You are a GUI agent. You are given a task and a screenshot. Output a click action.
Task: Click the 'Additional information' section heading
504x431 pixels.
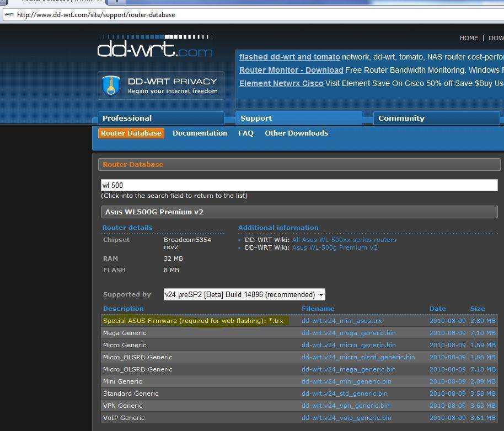pos(278,228)
